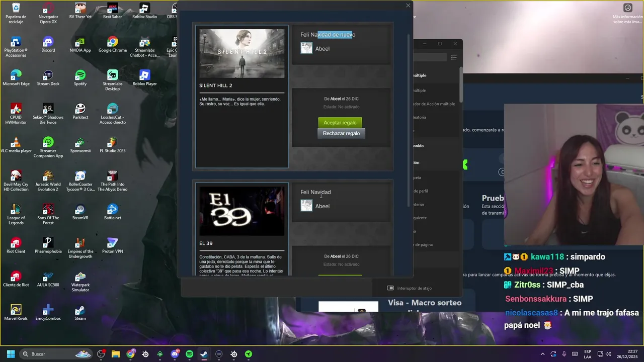Viewport: 644px width, 362px height.
Task: Open the Papelera de reciclaje icon
Action: [x=16, y=14]
